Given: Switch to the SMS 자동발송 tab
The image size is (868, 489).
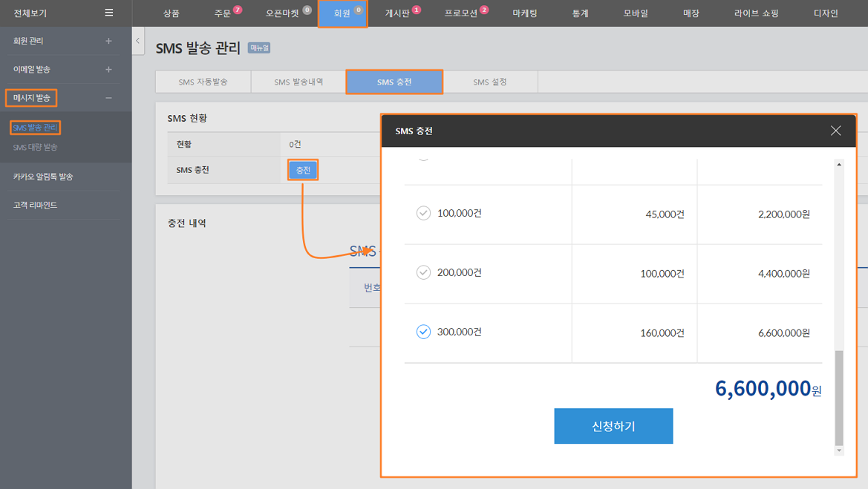Looking at the screenshot, I should click(x=203, y=82).
